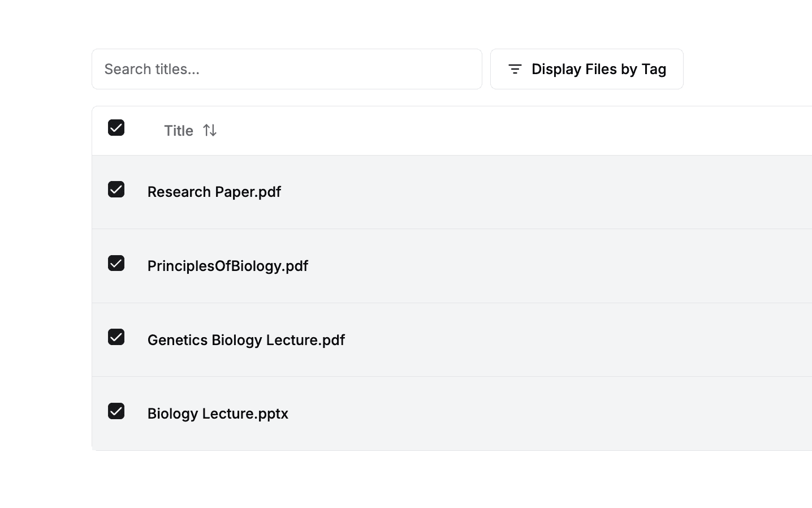Focus the Search titles input field
Image resolution: width=812 pixels, height=508 pixels.
[x=287, y=69]
